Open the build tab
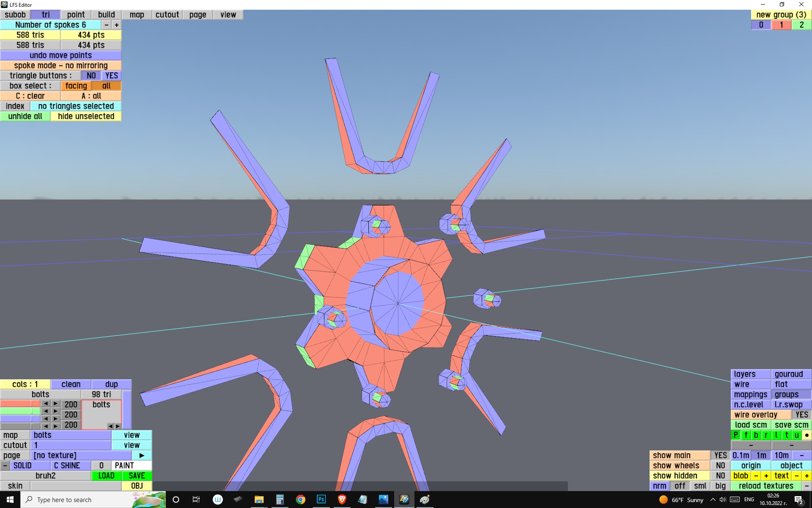The image size is (812, 508). click(x=106, y=15)
